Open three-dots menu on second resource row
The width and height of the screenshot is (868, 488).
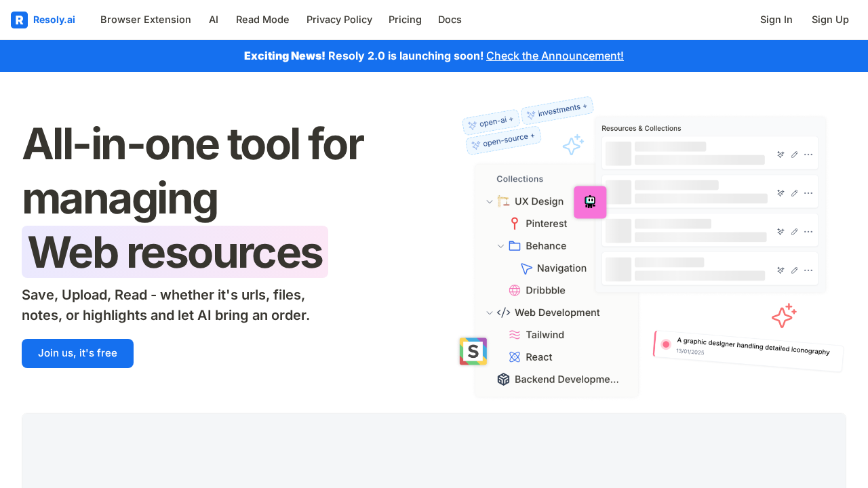coord(808,193)
